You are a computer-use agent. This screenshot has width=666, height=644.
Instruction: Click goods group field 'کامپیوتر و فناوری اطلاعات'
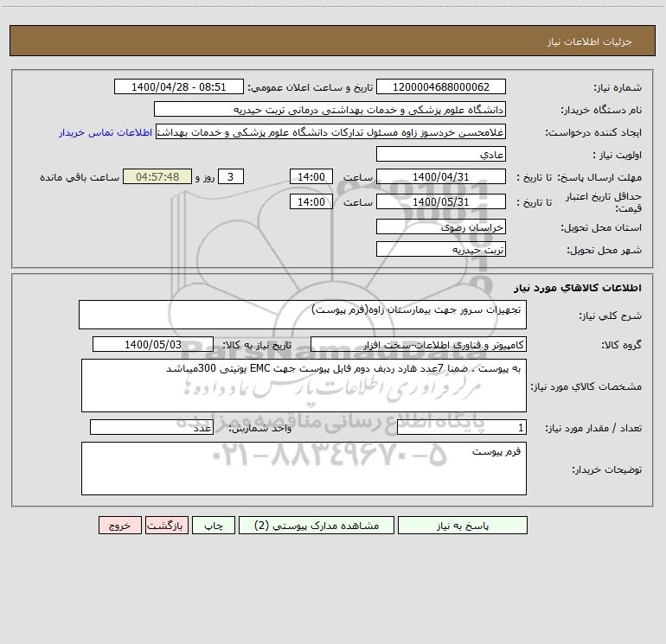coord(419,344)
